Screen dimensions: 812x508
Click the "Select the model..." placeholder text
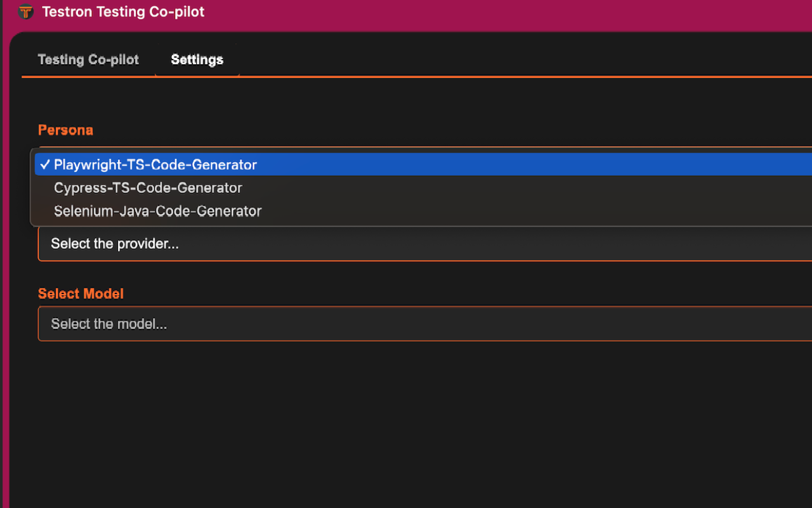click(108, 324)
